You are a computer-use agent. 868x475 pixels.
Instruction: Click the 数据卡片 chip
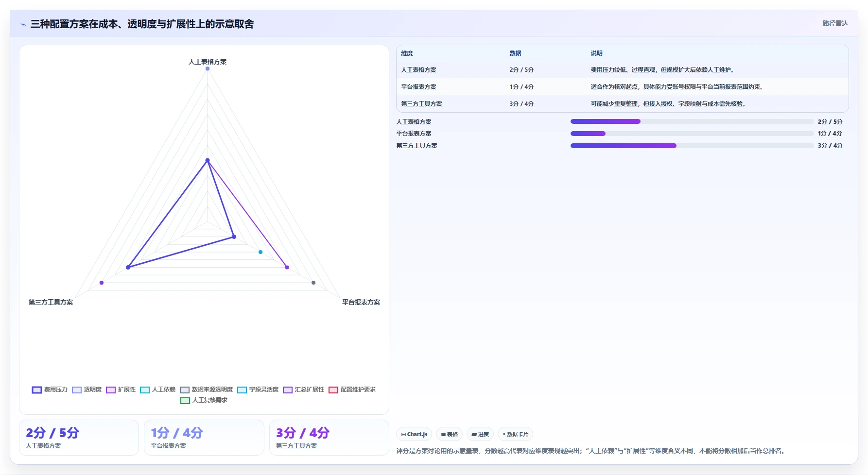pyautogui.click(x=515, y=434)
